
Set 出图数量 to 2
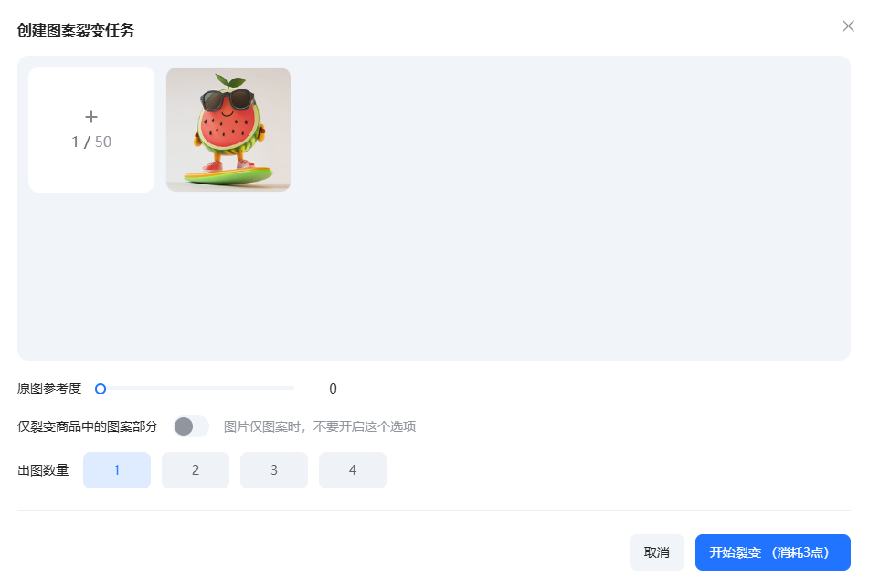pyautogui.click(x=196, y=470)
